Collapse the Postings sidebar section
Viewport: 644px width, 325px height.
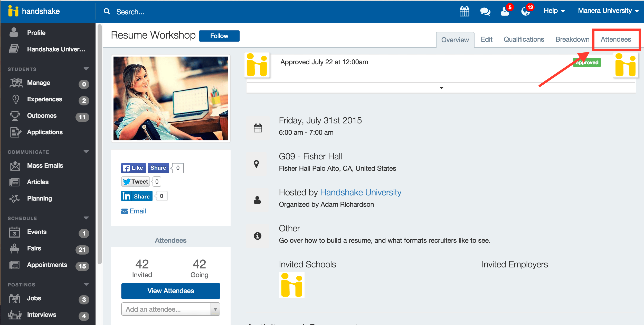coord(86,284)
